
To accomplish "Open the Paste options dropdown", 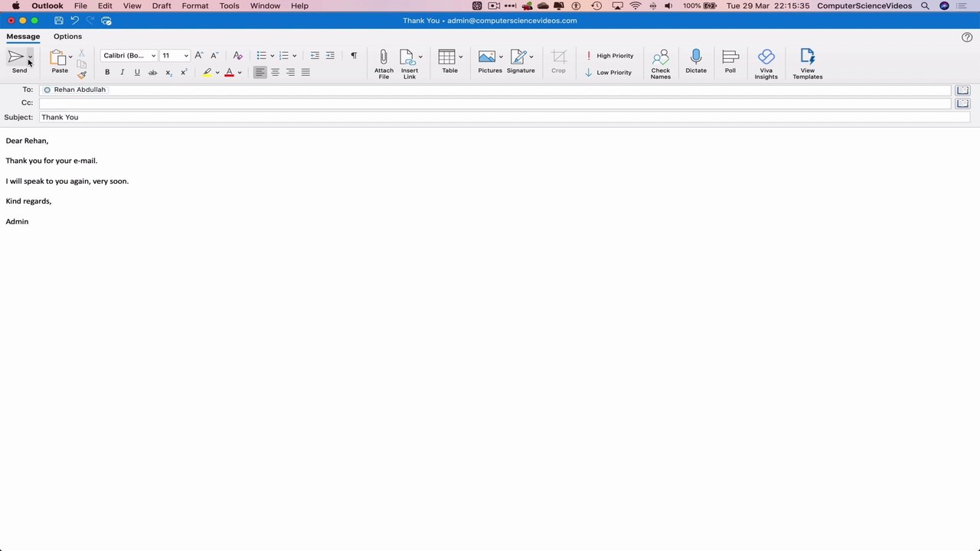I will [70, 57].
